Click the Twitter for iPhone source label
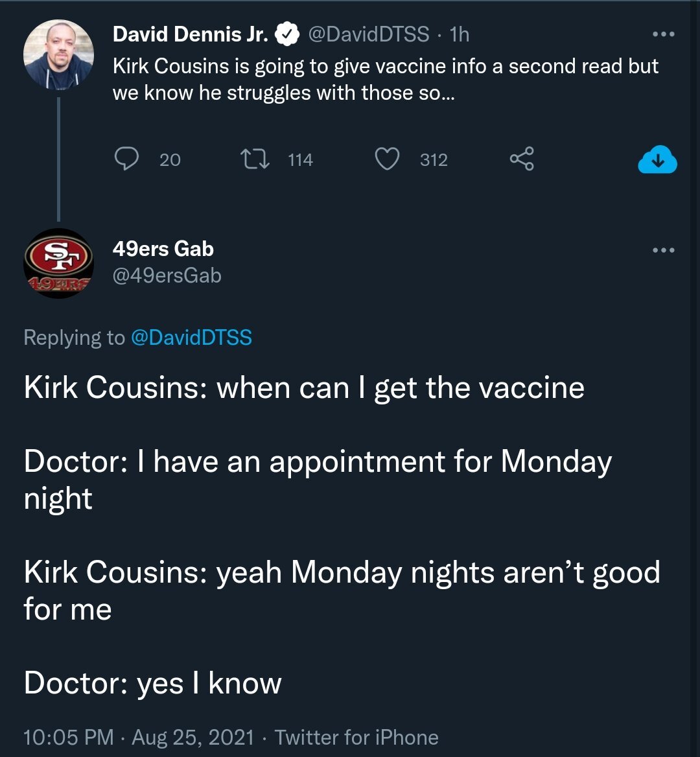 tap(356, 738)
